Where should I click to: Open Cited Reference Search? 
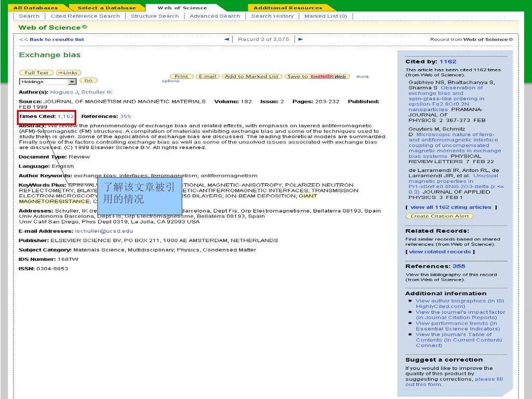pyautogui.click(x=85, y=16)
